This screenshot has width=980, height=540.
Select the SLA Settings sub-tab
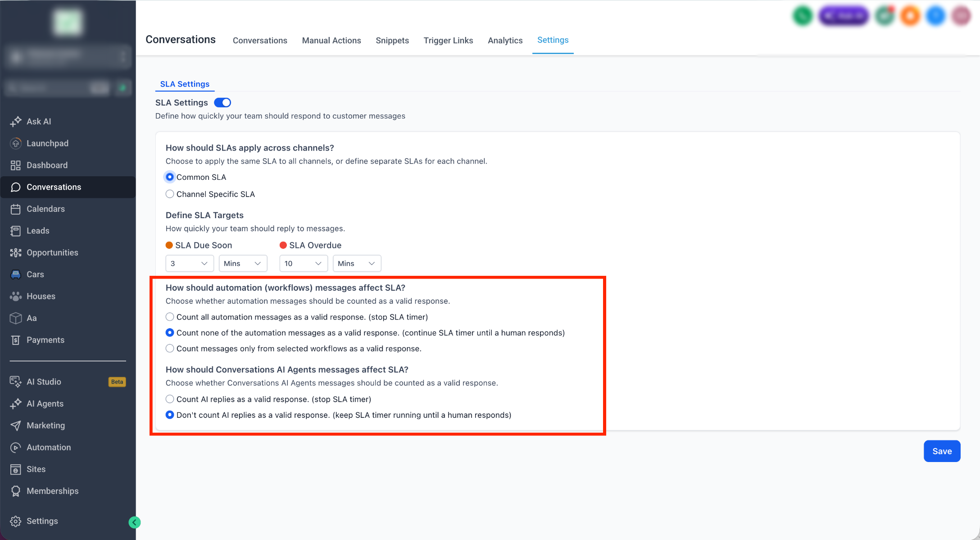[x=185, y=84]
